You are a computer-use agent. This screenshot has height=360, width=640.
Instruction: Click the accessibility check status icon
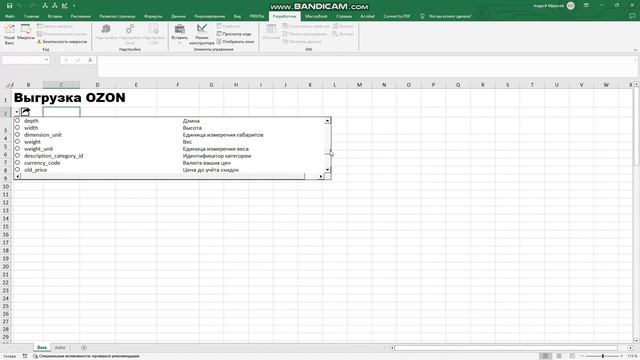[36, 356]
